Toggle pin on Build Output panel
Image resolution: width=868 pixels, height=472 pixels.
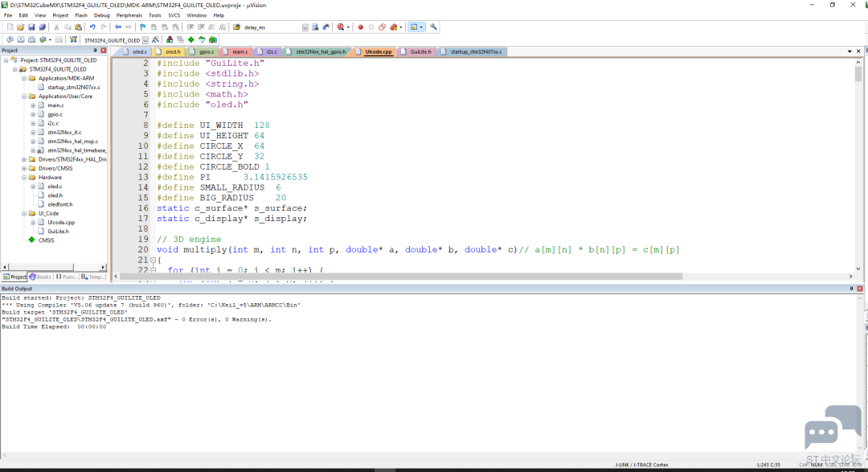point(851,289)
